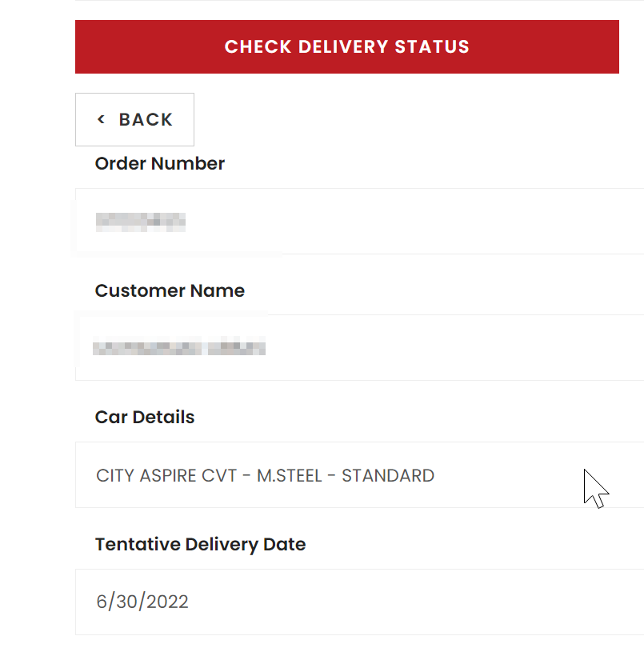Click the word CHECK on red banner
Viewport: 644px width, 668px height.
pyautogui.click(x=258, y=47)
